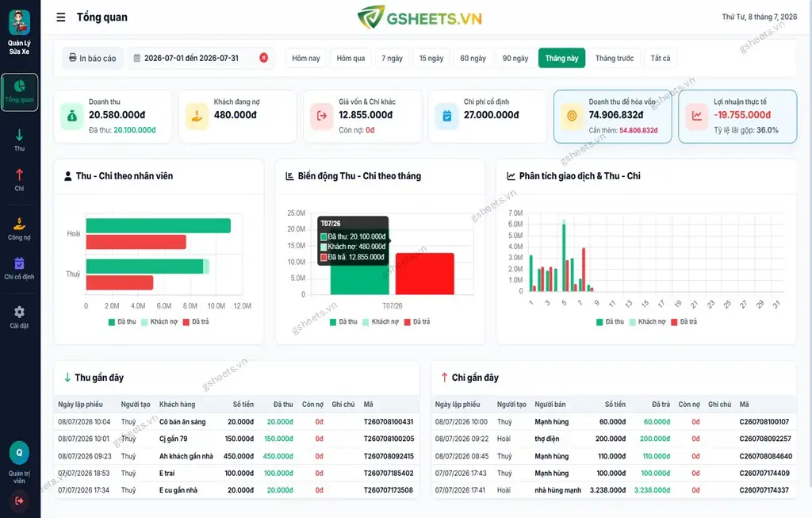Open expense C260707174337
The height and width of the screenshot is (518, 812).
tap(764, 490)
